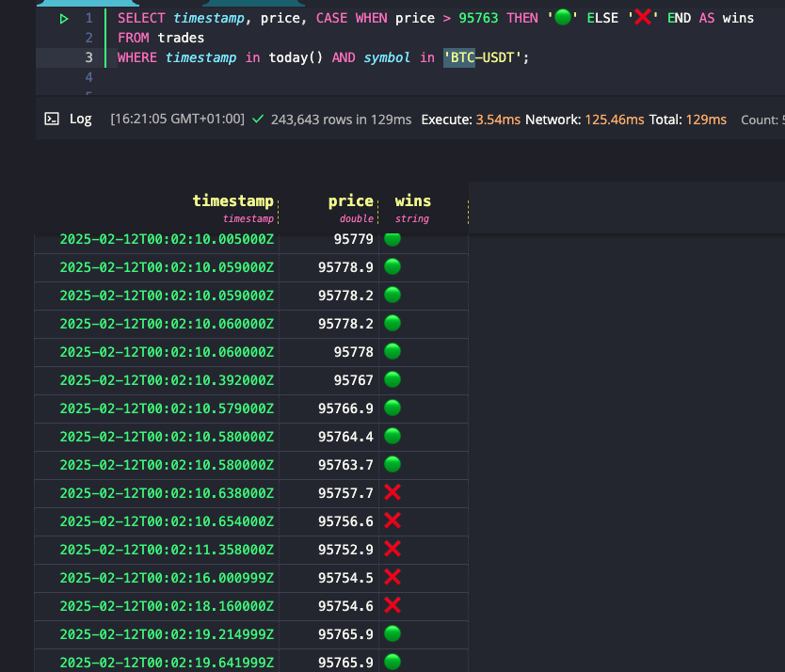Click the green circle in the 95764.4 row
The image size is (785, 672).
[392, 436]
